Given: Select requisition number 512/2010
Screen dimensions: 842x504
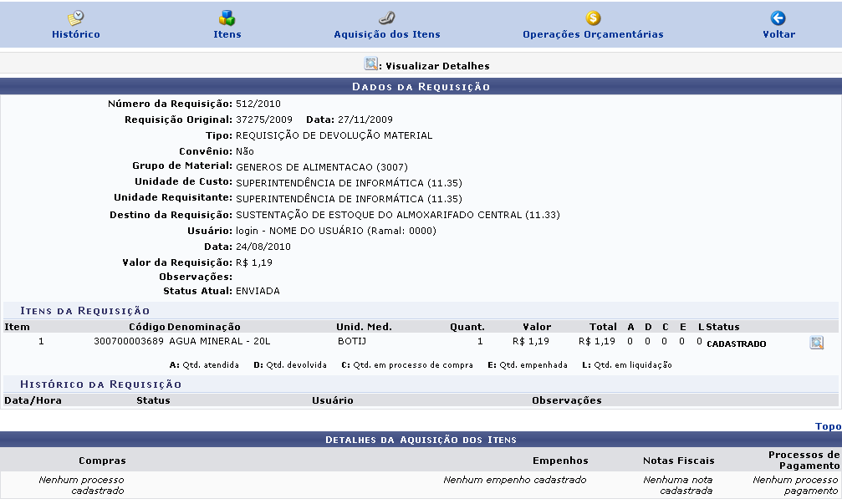Looking at the screenshot, I should 258,104.
